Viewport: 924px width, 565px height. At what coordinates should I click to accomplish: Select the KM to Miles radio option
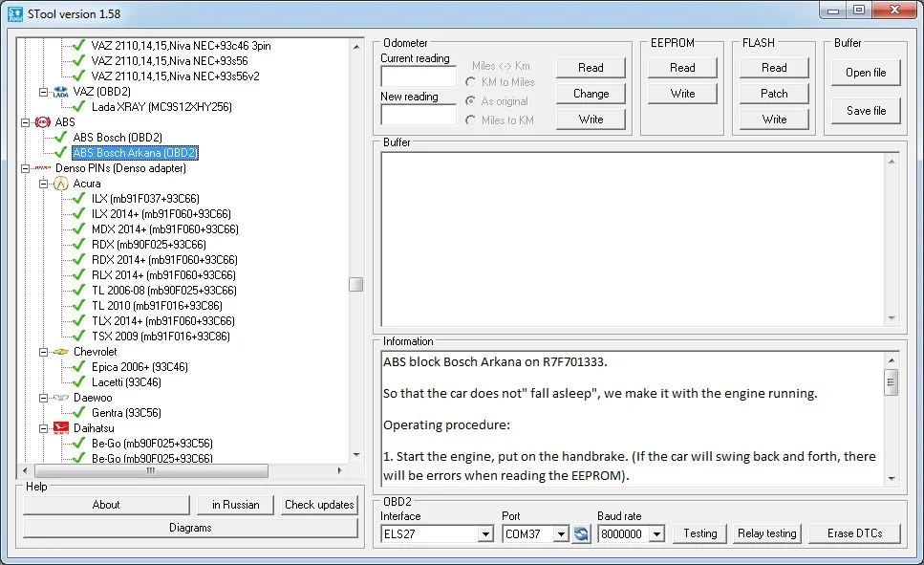[x=471, y=82]
